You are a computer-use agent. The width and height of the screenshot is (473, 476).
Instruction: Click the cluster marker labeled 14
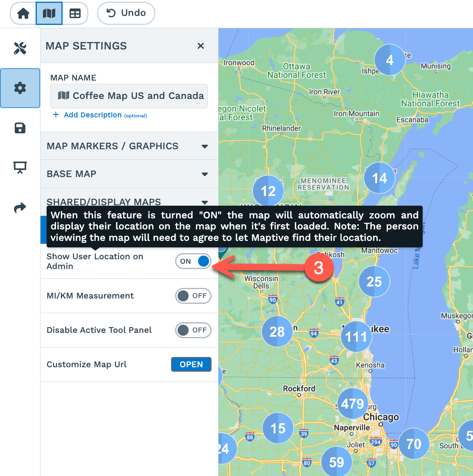[x=379, y=178]
